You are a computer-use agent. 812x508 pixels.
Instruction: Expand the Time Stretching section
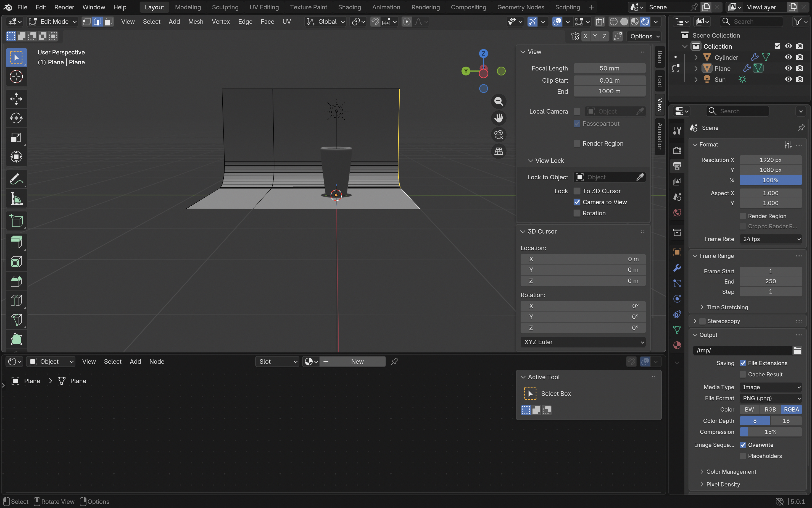727,307
